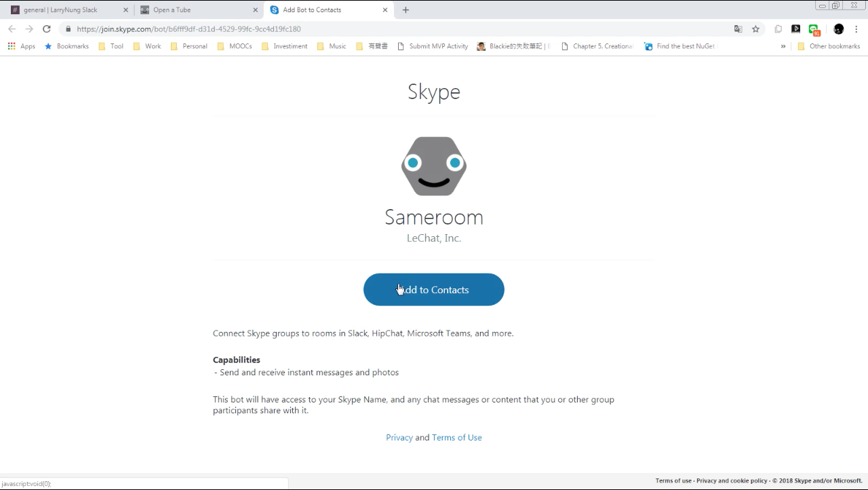Click the Capabilities heading

[x=237, y=360]
